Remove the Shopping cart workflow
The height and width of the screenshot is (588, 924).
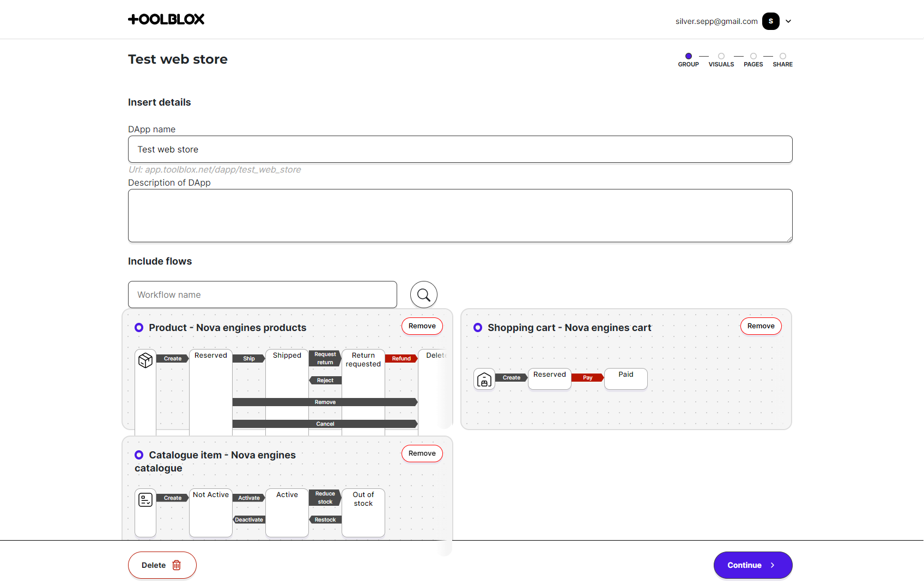point(761,326)
